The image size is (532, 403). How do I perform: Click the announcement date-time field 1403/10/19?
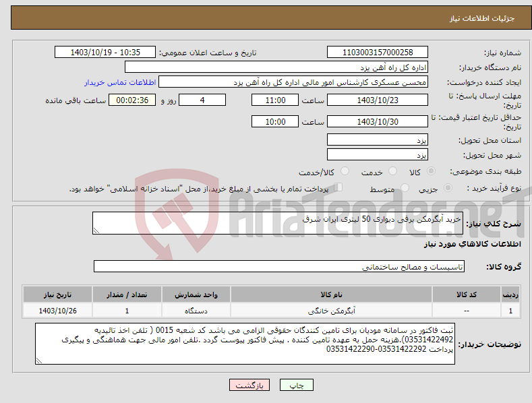point(105,53)
